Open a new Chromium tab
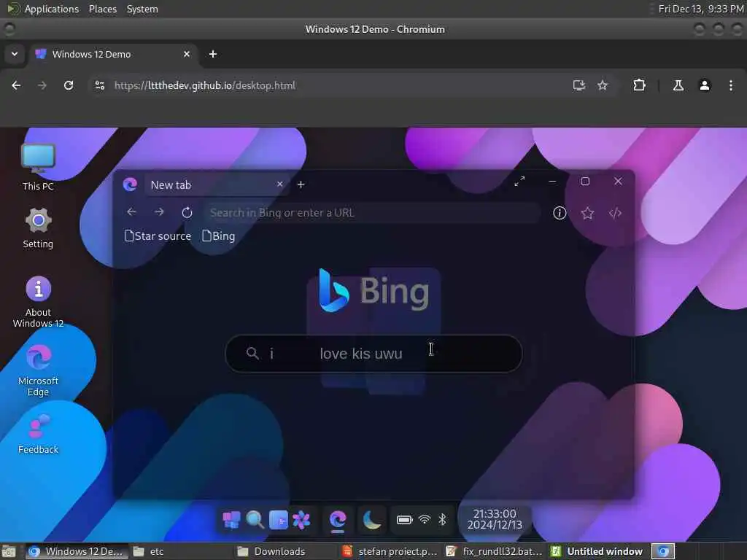The height and width of the screenshot is (560, 747). [x=213, y=54]
